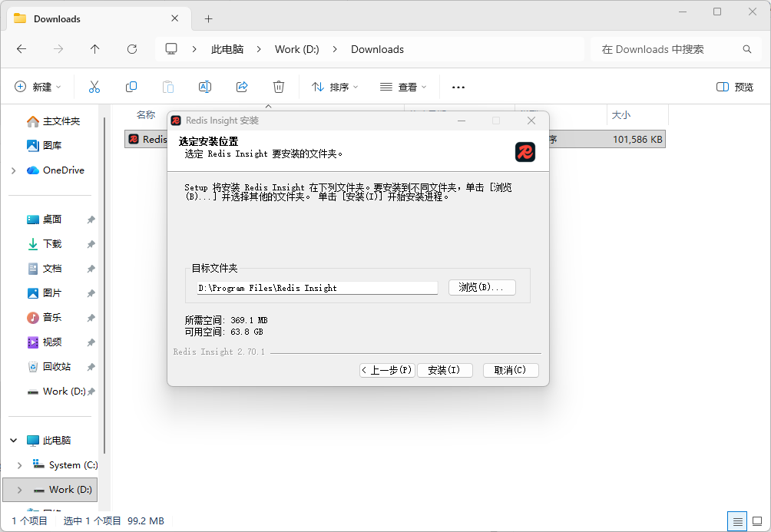Toggle the 预览 preview pane

click(x=735, y=87)
